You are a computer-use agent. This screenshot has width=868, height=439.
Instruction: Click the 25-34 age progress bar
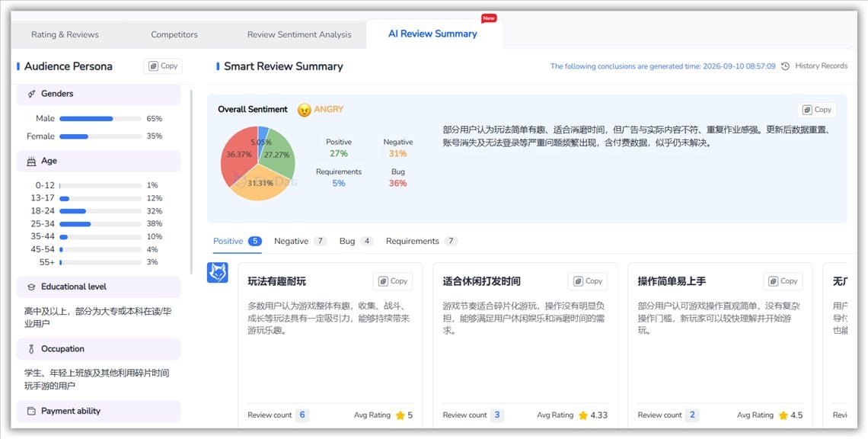click(x=101, y=224)
